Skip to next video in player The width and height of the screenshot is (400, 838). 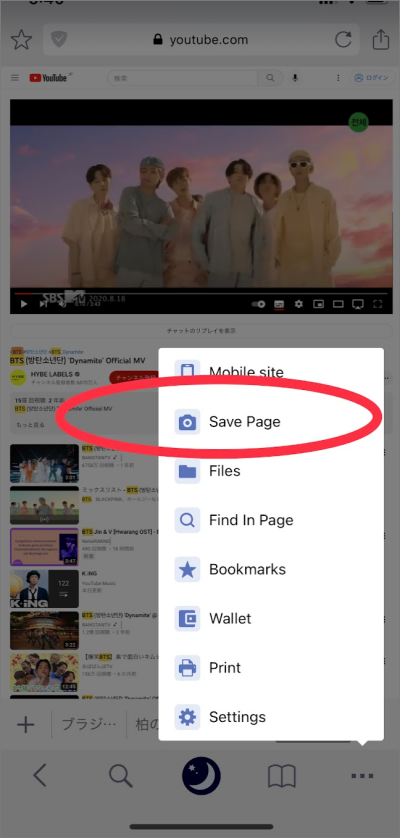click(43, 304)
